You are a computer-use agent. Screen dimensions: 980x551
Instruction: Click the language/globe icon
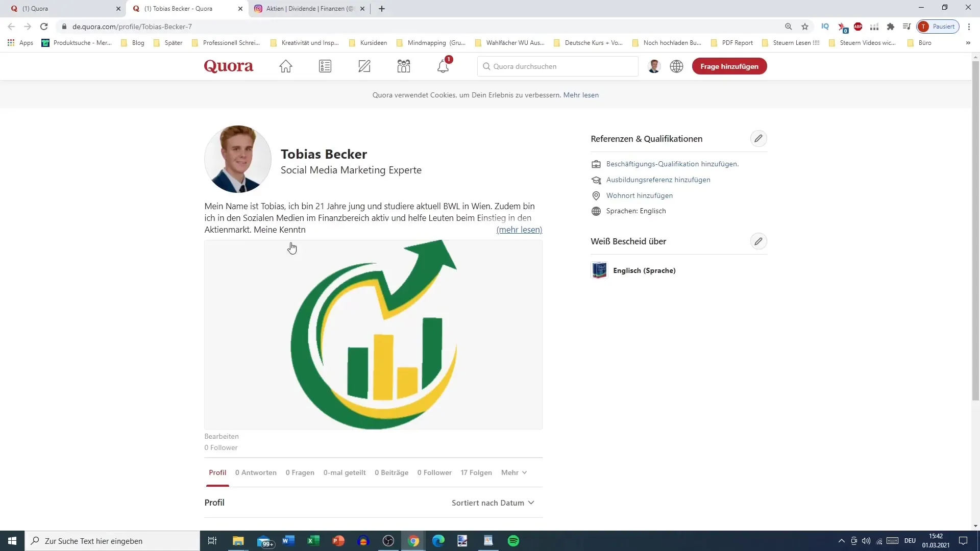[x=676, y=66]
